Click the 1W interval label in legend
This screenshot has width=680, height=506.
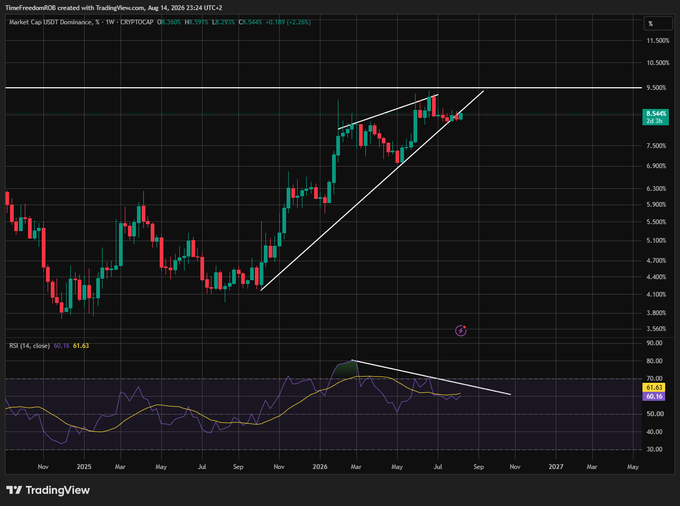coord(110,22)
